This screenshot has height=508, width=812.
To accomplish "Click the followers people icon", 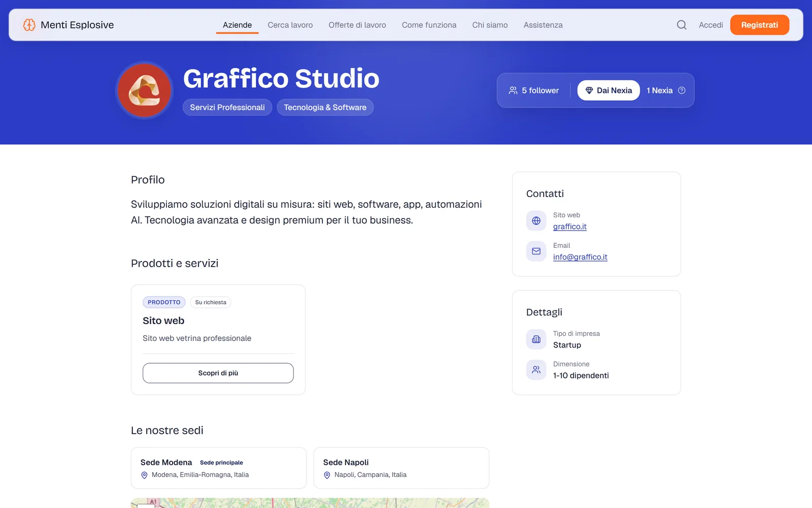I will coord(513,90).
